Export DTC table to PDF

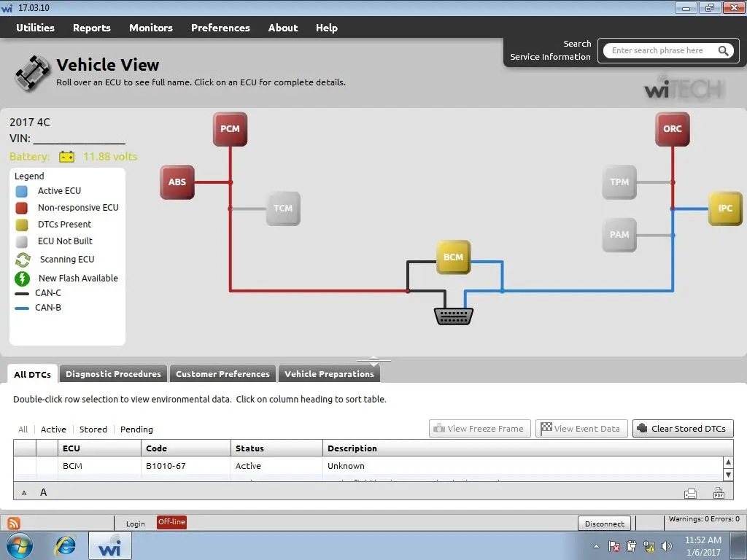tap(719, 493)
